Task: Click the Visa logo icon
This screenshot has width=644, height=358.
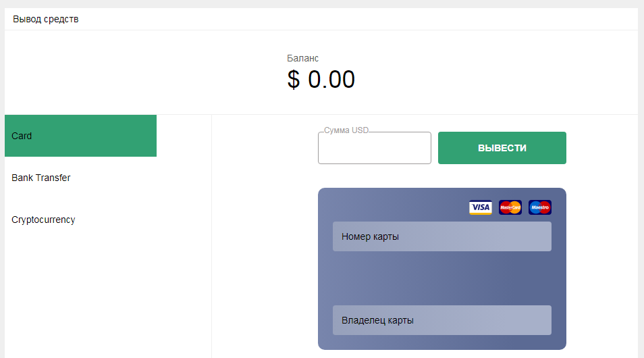Action: point(480,207)
